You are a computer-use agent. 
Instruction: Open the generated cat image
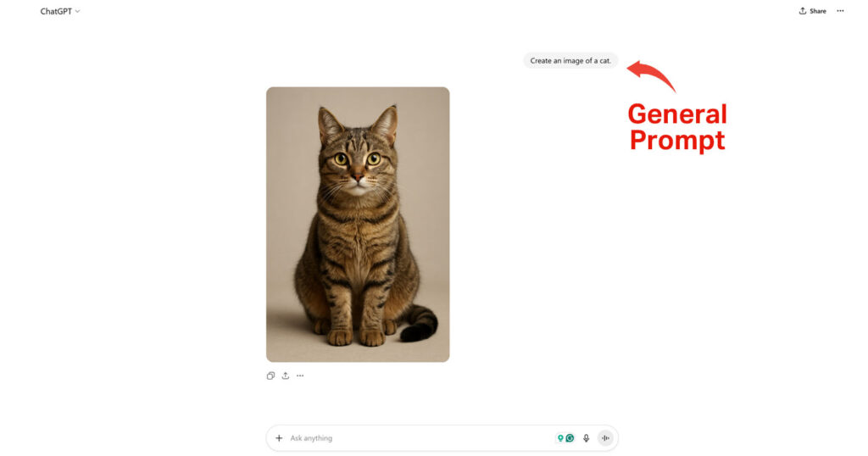[358, 224]
